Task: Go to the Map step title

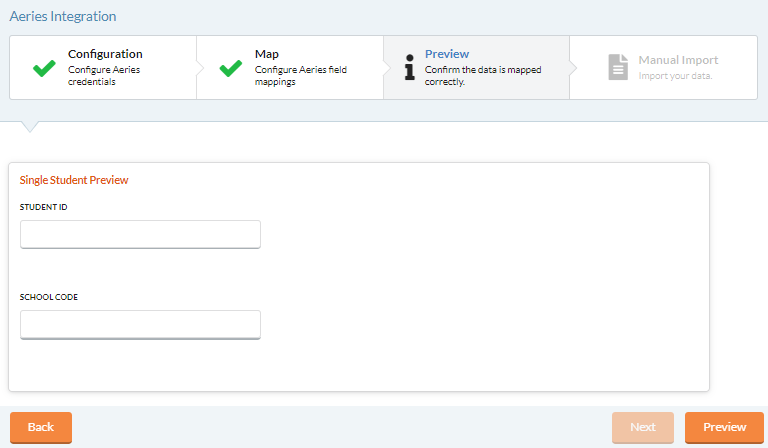Action: tap(266, 54)
